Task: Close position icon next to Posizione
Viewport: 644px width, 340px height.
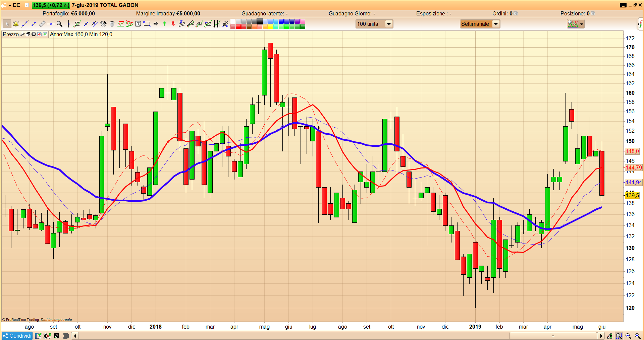Action: coord(593,13)
